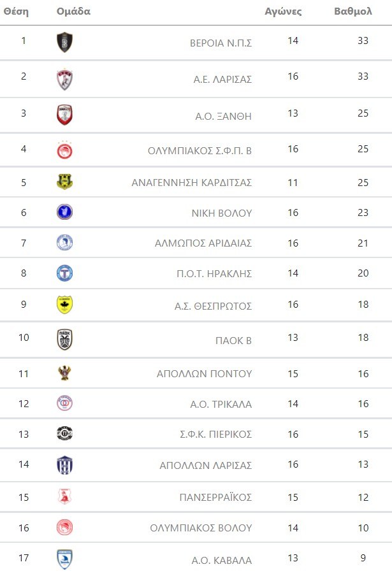Click the ΑΠΟΛΛΩΝ ΛΑΡΙΣΑΣ striped crest
392x576 pixels.
pyautogui.click(x=64, y=464)
